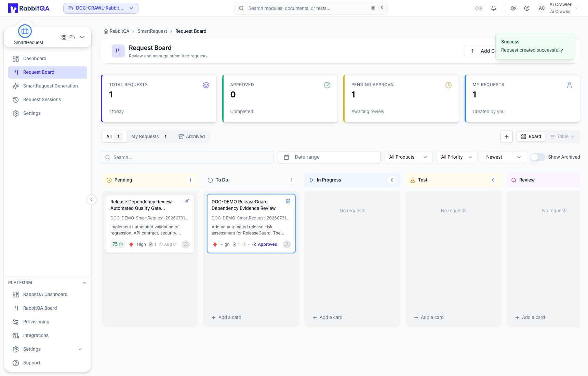Click the magnifier icon in the top search bar
Image resolution: width=588 pixels, height=376 pixels.
(x=241, y=8)
